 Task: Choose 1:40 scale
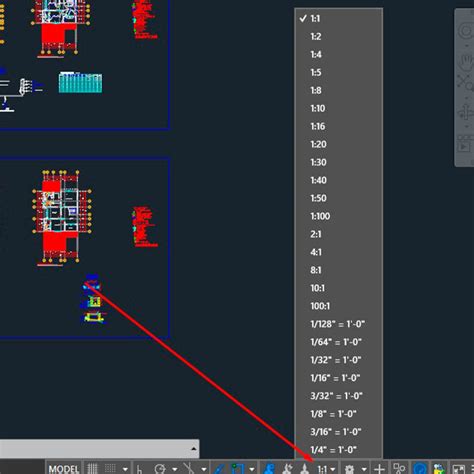[x=339, y=180]
